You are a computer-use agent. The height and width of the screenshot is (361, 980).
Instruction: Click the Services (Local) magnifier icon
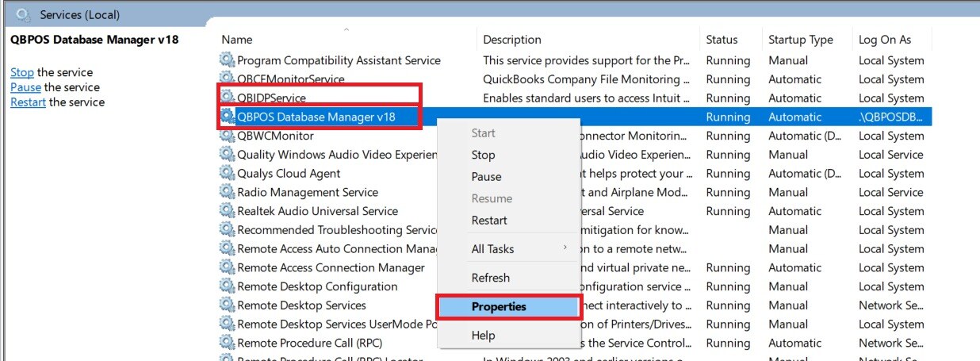[x=24, y=14]
